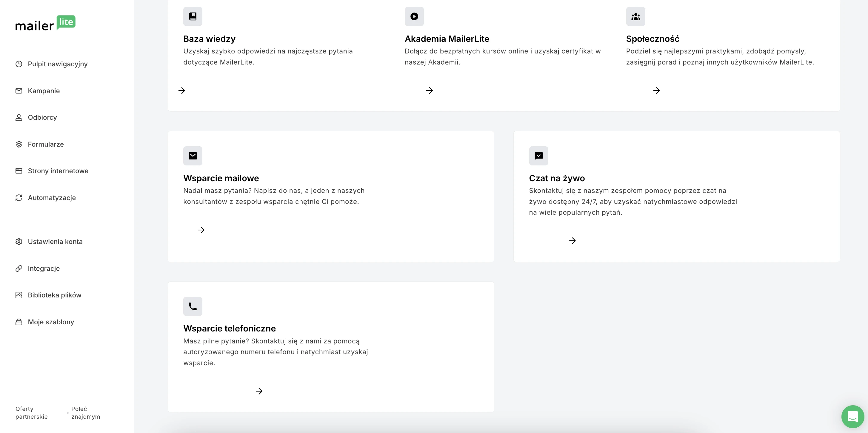Viewport: 868px width, 433px height.
Task: Click the Wsparcie mailowe envelope icon
Action: (x=193, y=156)
